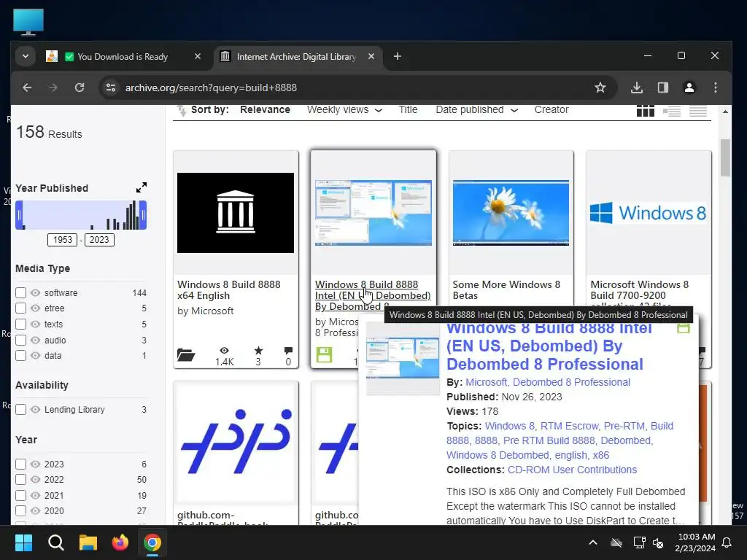Switch to compact list view
The image size is (747, 560).
pyautogui.click(x=698, y=112)
